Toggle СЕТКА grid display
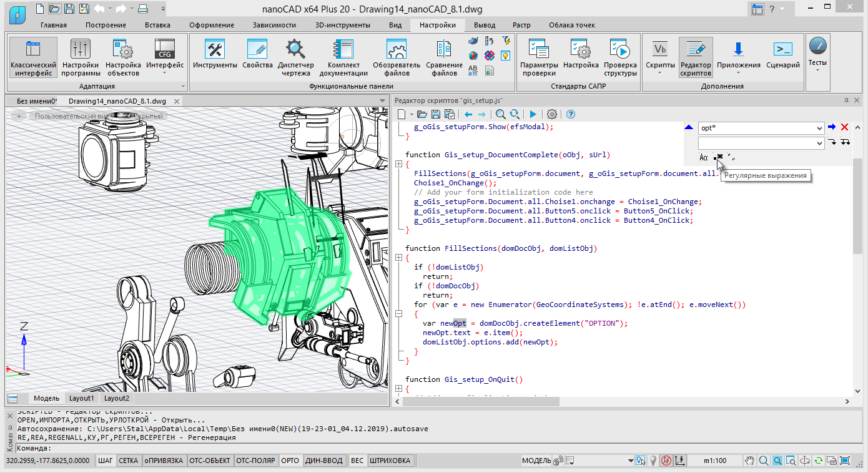 tap(128, 461)
